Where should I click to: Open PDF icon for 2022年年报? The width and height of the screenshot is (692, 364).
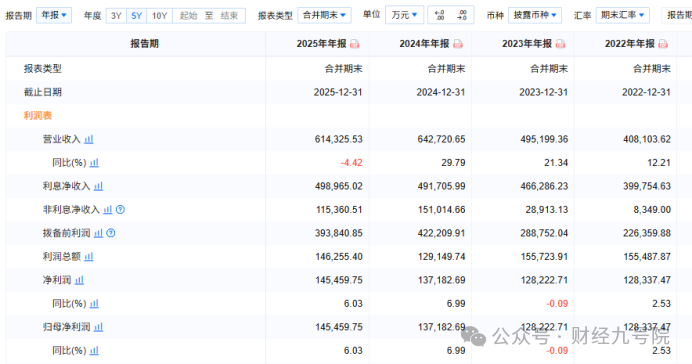(x=663, y=44)
